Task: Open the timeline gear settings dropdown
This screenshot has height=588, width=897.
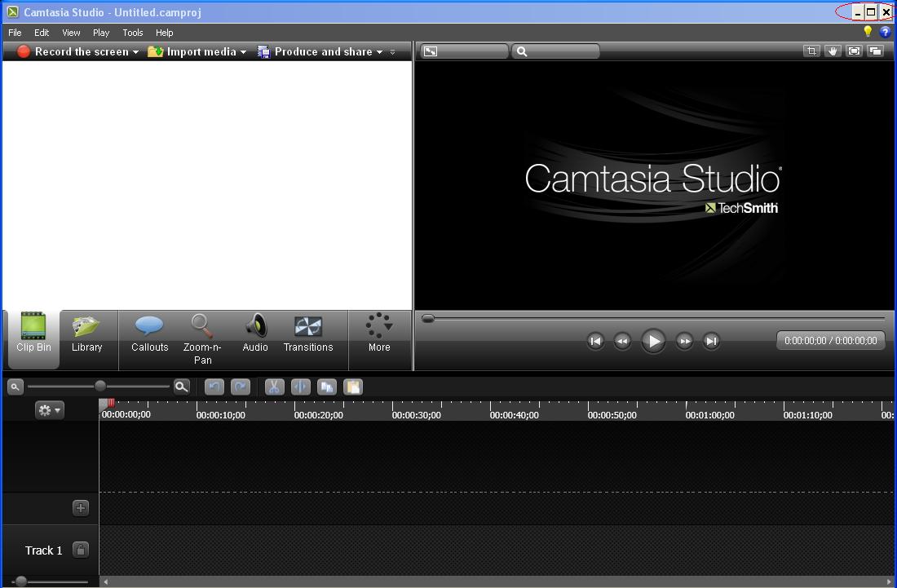Action: [x=49, y=410]
